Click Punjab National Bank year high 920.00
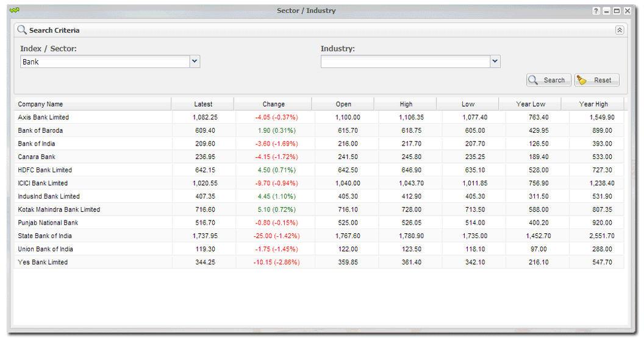 602,222
